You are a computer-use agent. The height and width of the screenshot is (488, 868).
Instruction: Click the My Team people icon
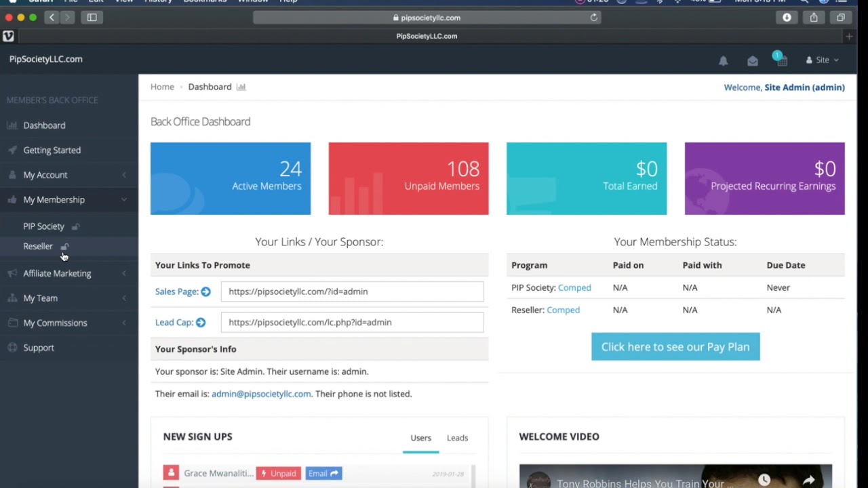click(x=12, y=298)
